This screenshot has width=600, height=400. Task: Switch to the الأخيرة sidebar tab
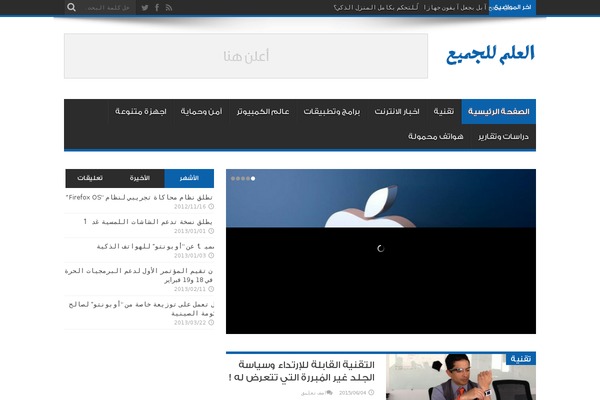click(140, 178)
